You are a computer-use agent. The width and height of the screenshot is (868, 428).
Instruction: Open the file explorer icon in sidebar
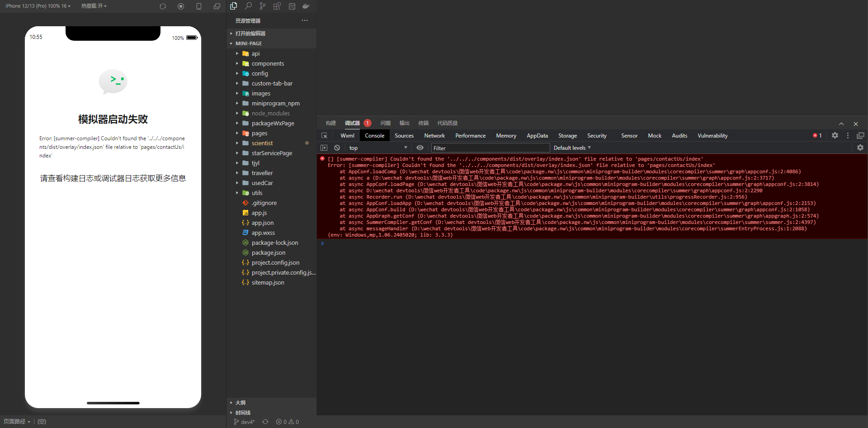(234, 6)
